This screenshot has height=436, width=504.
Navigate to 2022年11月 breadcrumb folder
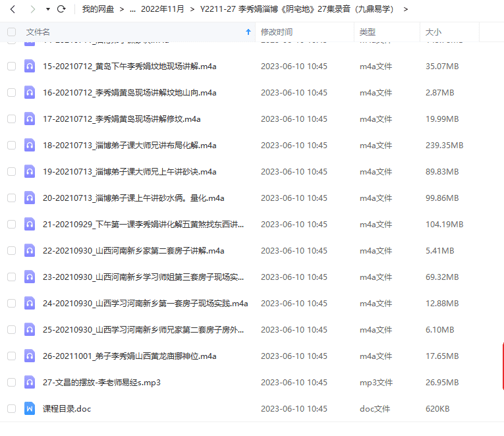click(162, 9)
